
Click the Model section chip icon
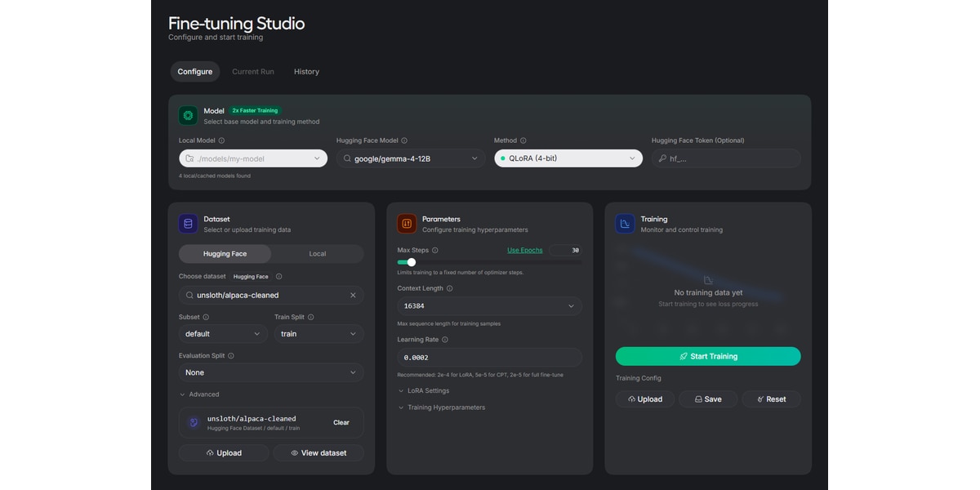pyautogui.click(x=189, y=115)
